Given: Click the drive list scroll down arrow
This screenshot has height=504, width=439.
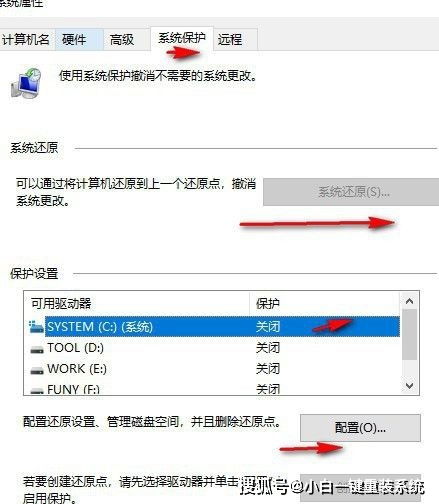Looking at the screenshot, I should [409, 386].
